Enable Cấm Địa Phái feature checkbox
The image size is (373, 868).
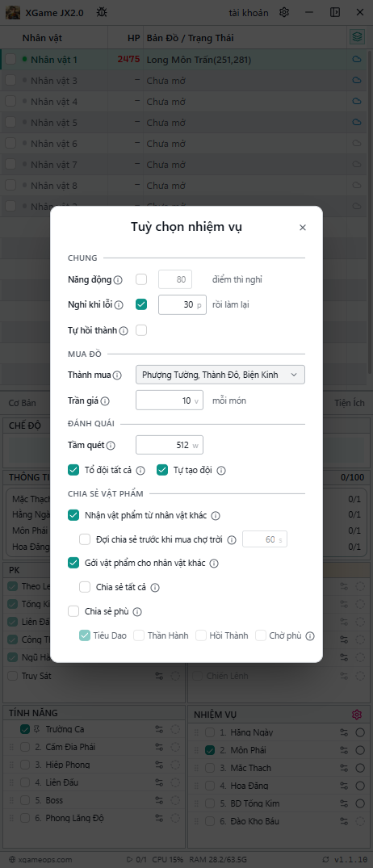25,748
